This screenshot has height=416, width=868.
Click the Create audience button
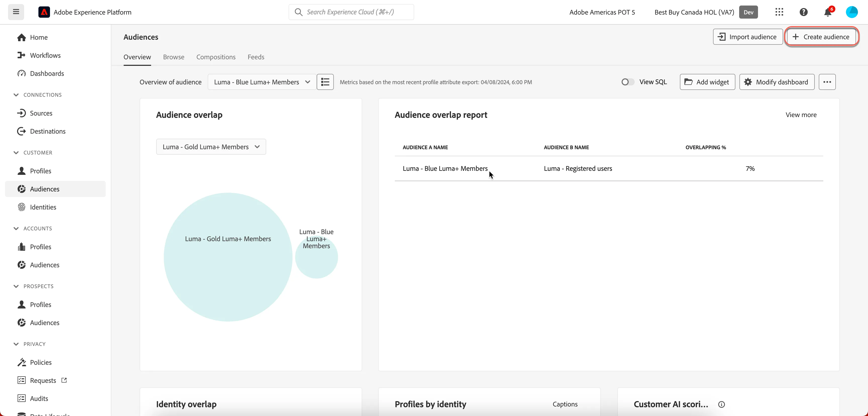pyautogui.click(x=821, y=37)
